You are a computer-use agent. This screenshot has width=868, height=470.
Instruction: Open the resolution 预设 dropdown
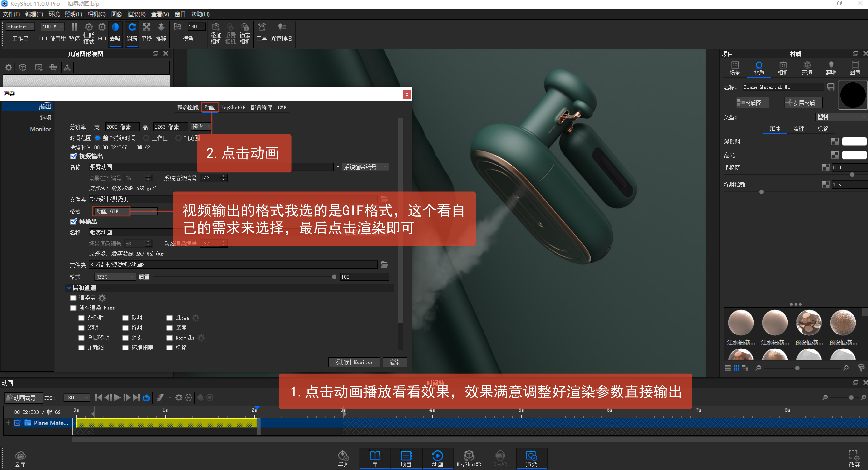(201, 126)
